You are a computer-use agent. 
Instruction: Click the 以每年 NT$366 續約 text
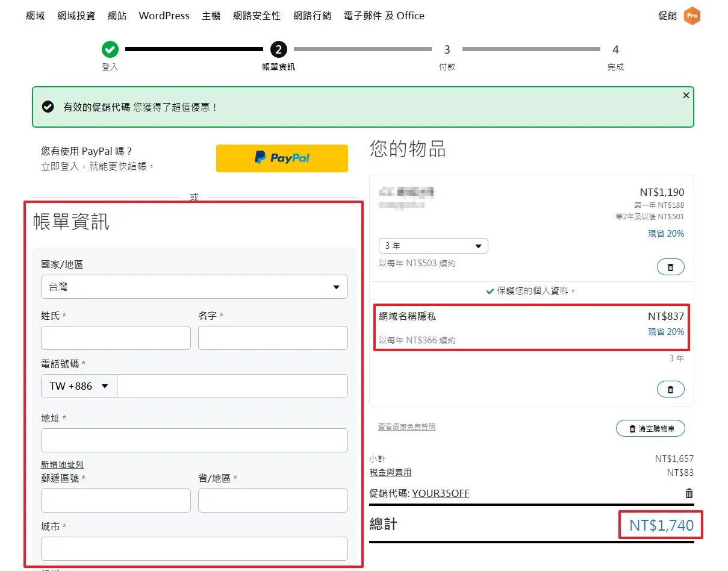[417, 340]
